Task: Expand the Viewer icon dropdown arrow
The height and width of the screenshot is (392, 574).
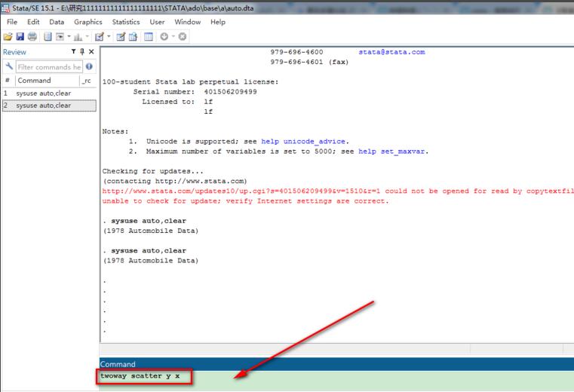Action: [69, 36]
